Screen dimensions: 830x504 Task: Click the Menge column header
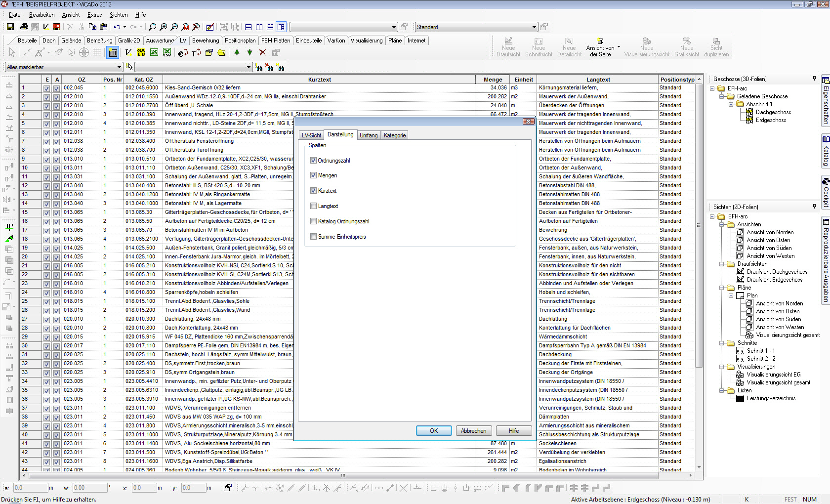(493, 80)
